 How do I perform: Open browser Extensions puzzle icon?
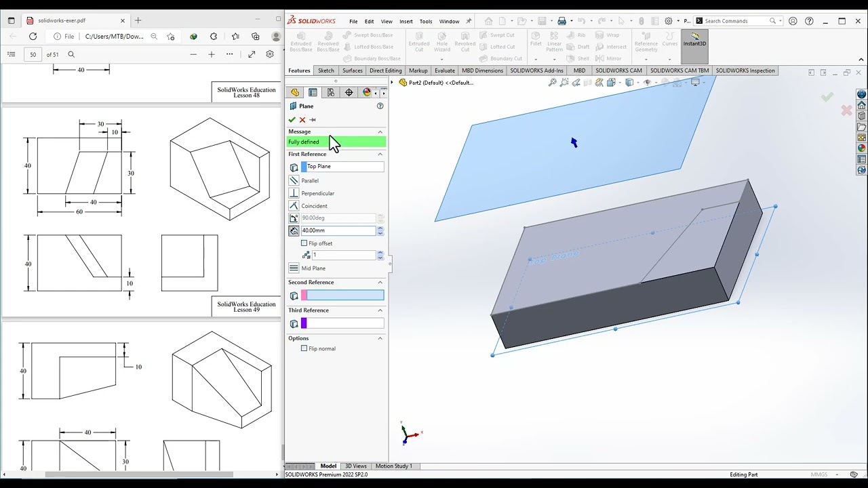[214, 37]
